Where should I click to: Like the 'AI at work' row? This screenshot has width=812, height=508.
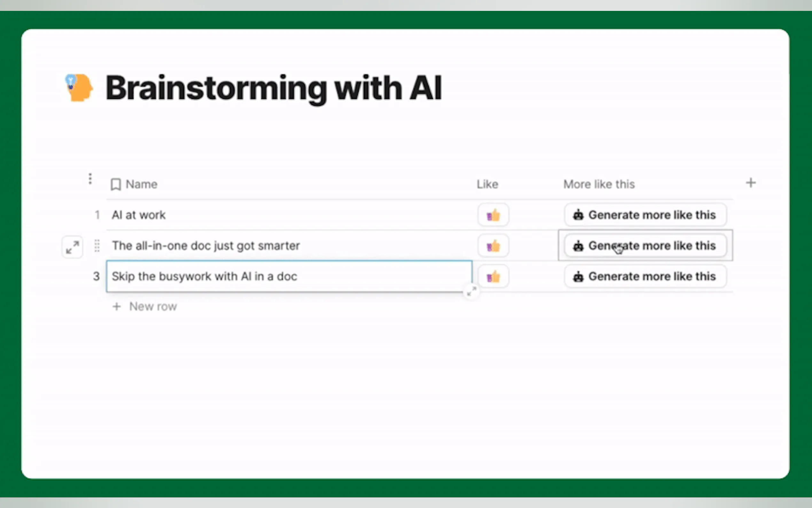493,215
